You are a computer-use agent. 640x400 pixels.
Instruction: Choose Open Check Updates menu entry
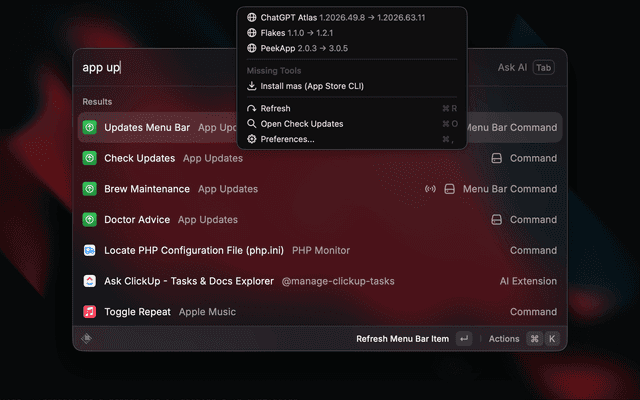pos(351,124)
